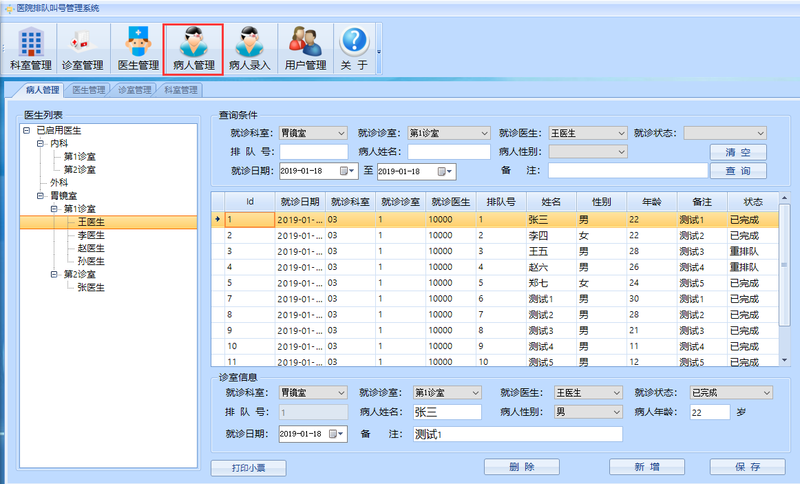Open calendar for query end date

coord(445,171)
